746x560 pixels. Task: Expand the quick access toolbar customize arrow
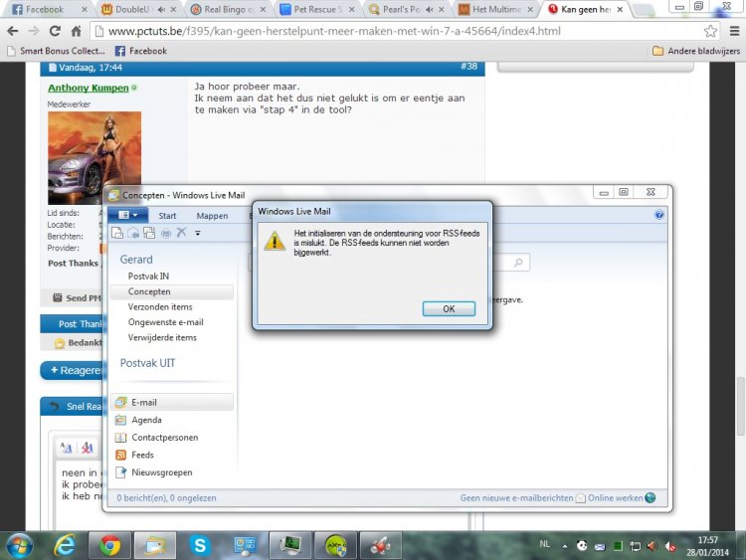point(197,233)
